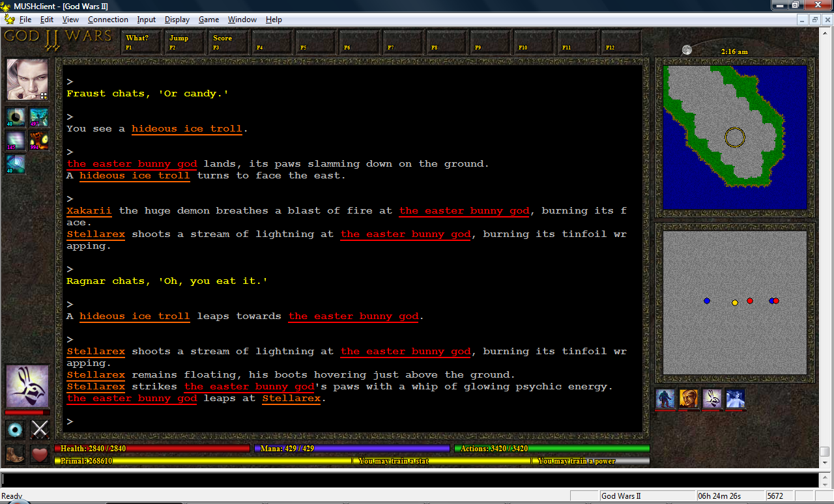Open the Display menu
The width and height of the screenshot is (834, 504).
pos(177,20)
